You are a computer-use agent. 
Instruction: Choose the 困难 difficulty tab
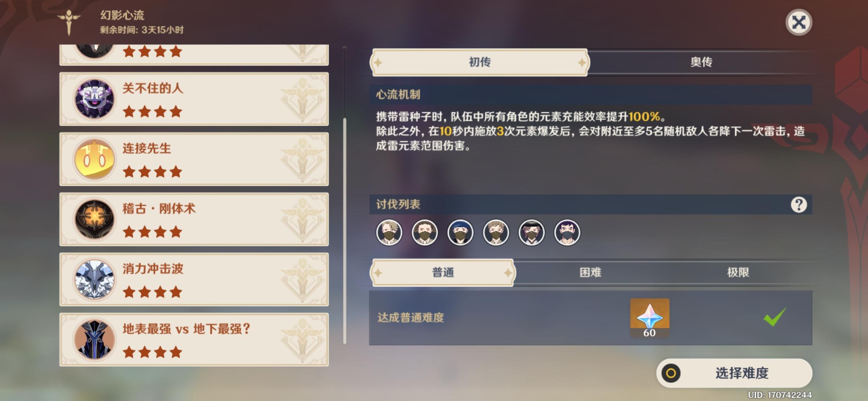[x=590, y=273]
